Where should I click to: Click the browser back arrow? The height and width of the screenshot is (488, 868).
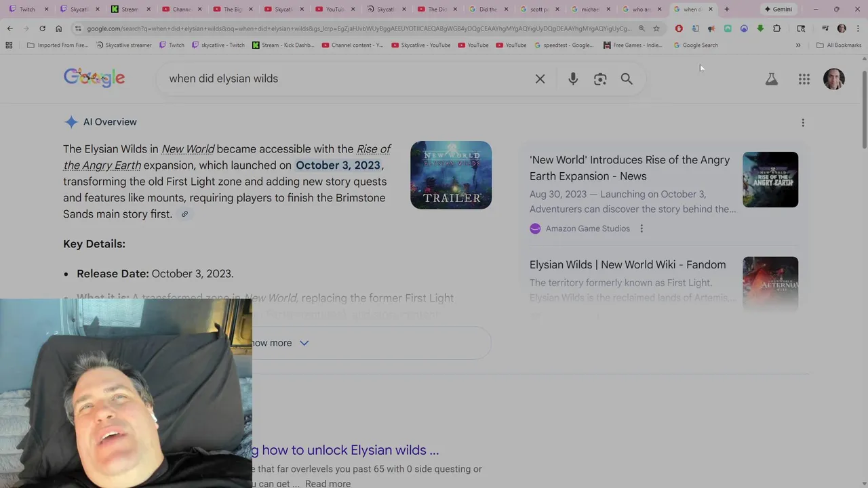point(9,28)
